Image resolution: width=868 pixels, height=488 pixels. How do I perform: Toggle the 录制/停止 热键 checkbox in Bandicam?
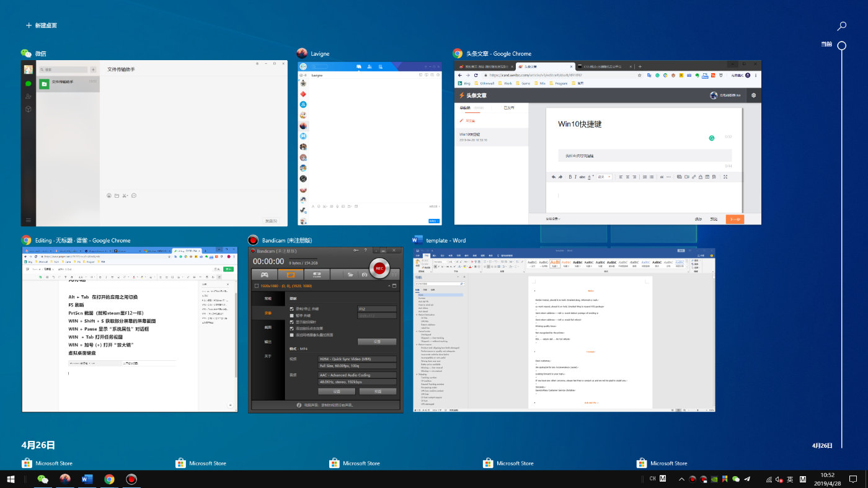click(x=291, y=309)
